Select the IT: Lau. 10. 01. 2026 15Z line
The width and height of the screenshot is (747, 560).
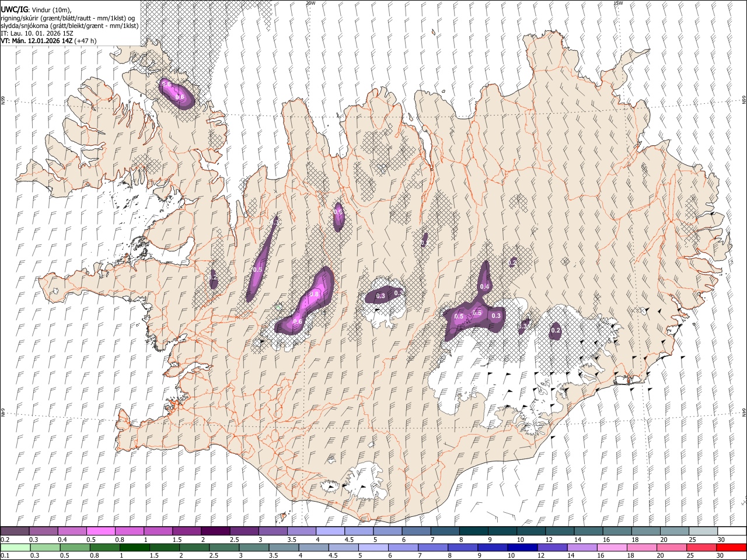(37, 33)
